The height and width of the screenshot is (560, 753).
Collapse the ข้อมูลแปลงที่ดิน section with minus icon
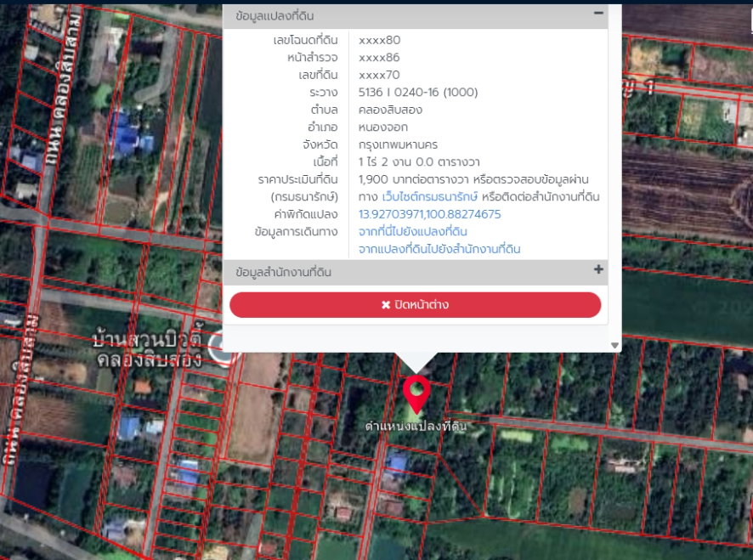[598, 13]
